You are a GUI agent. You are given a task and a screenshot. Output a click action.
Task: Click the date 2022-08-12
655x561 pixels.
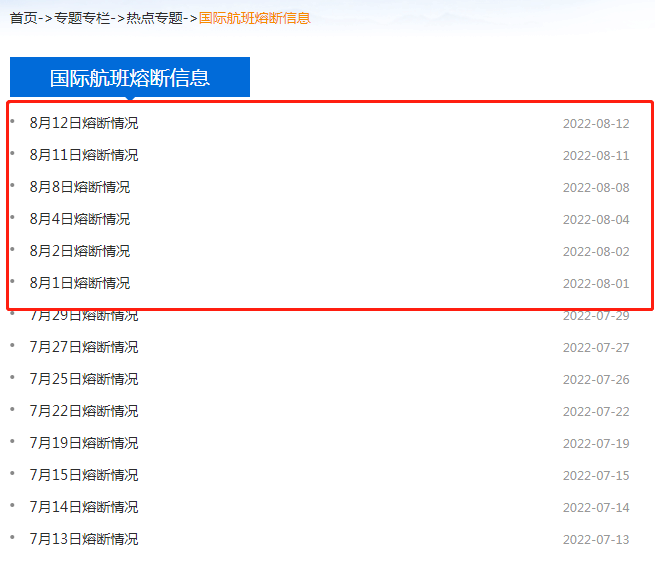click(x=596, y=124)
